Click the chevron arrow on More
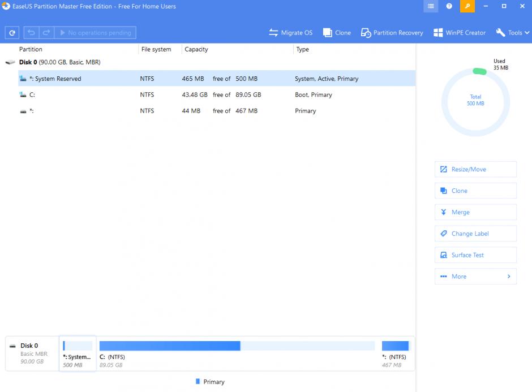 tap(509, 277)
